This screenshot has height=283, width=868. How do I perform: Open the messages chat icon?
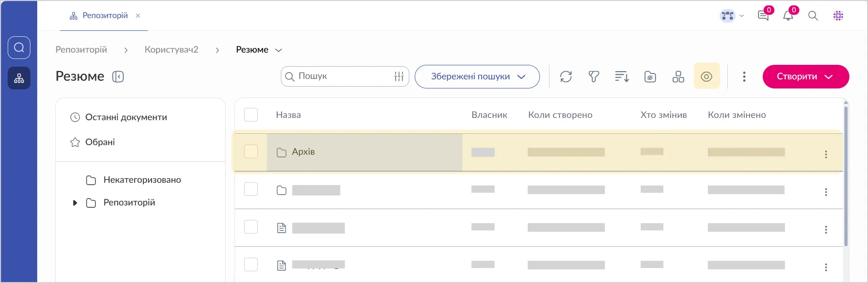pos(763,16)
